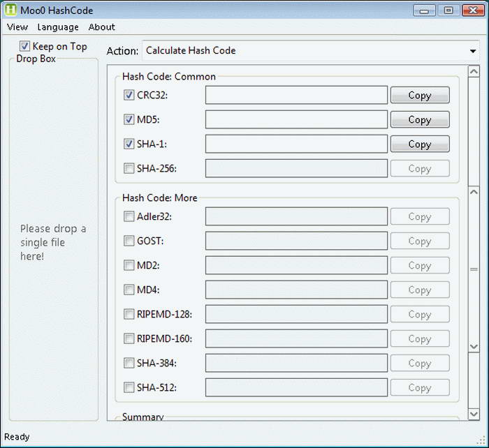Open the Language menu
The width and height of the screenshot is (489, 448).
[58, 27]
